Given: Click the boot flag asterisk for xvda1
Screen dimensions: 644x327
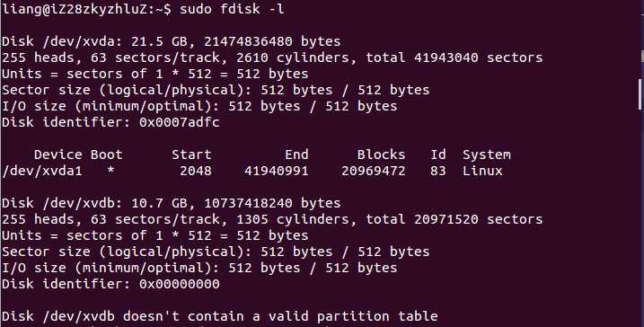Looking at the screenshot, I should tap(110, 170).
